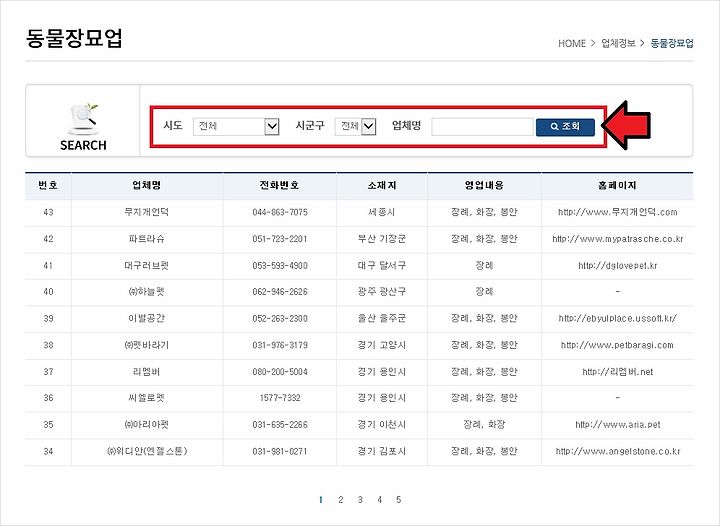This screenshot has height=526, width=720.
Task: Click location 경기 이천시
Action: 382,425
